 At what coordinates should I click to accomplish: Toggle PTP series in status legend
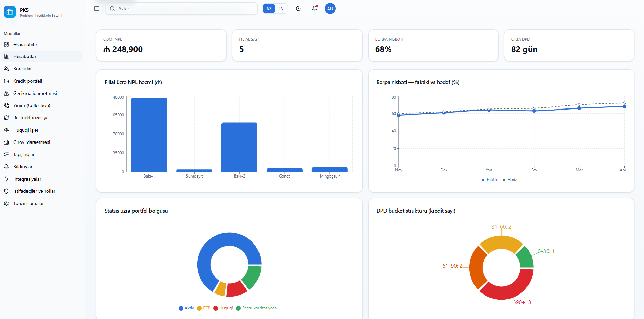[x=203, y=308]
